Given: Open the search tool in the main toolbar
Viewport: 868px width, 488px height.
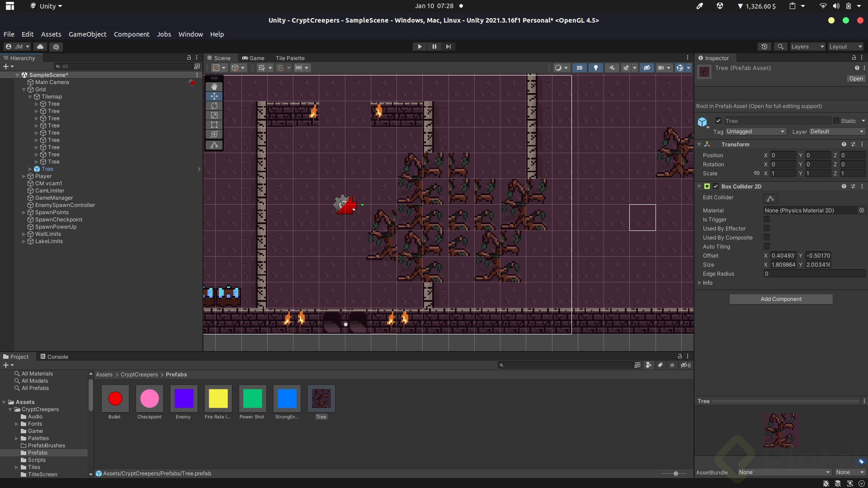Looking at the screenshot, I should [x=781, y=47].
